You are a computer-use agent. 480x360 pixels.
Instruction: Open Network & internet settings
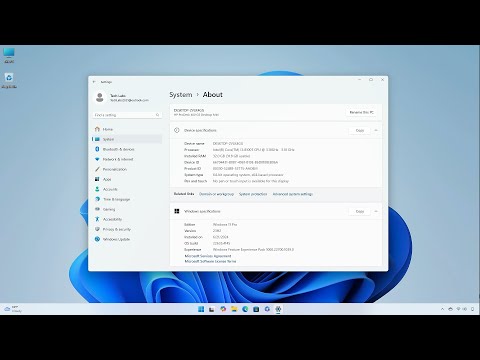(127, 159)
